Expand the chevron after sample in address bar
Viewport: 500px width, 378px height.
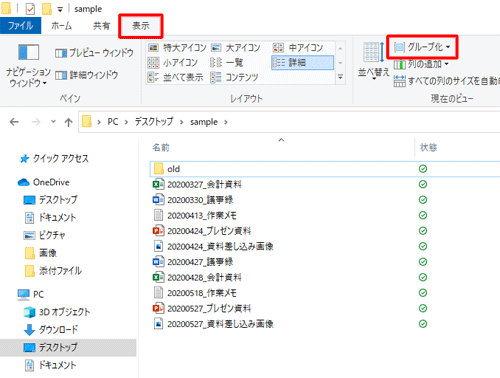click(226, 122)
